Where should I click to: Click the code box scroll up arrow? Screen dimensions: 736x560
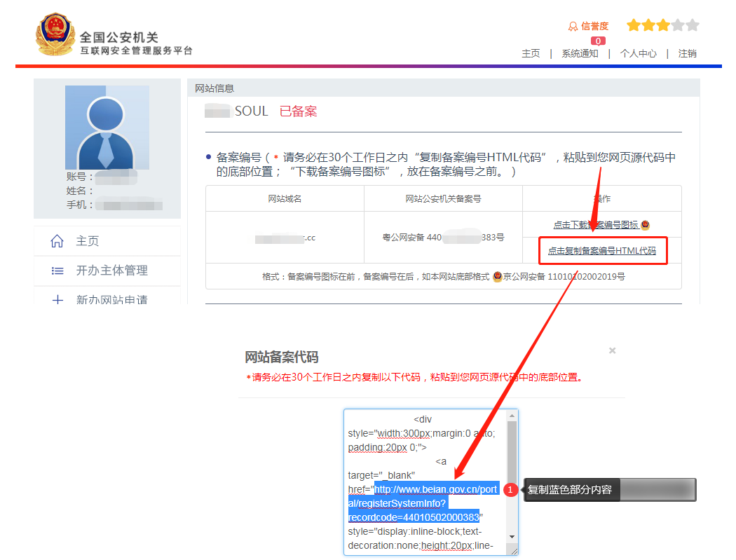(512, 416)
